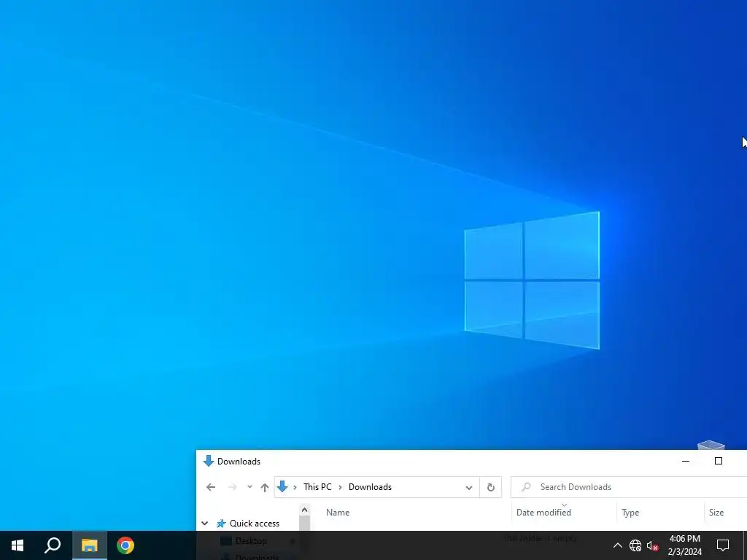The image size is (747, 560).
Task: Launch Google Chrome from the taskbar
Action: pos(125,545)
